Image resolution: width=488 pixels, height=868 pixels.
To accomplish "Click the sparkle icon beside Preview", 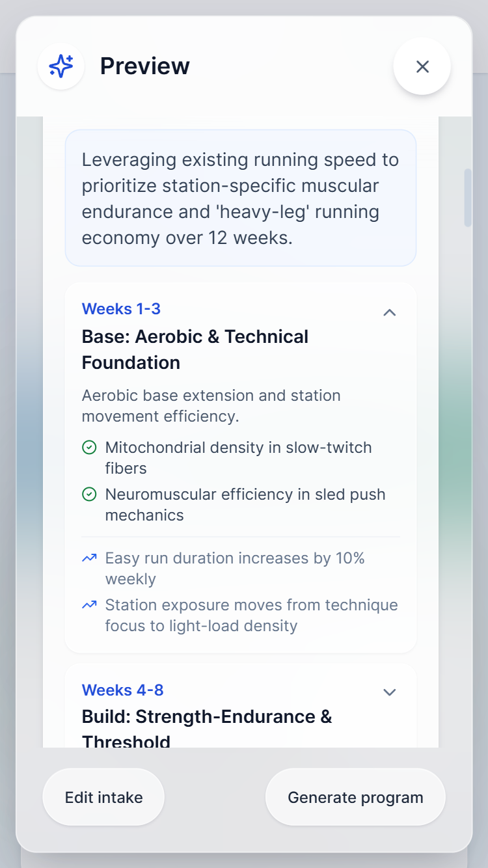I will pyautogui.click(x=61, y=66).
